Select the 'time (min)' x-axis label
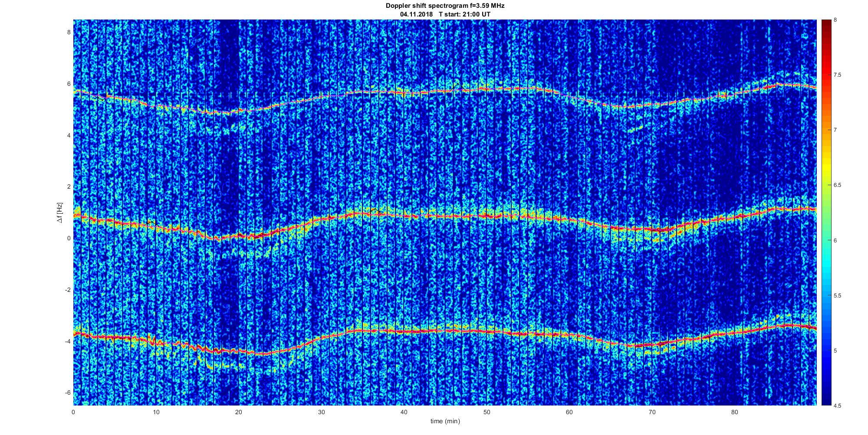 pos(445,421)
